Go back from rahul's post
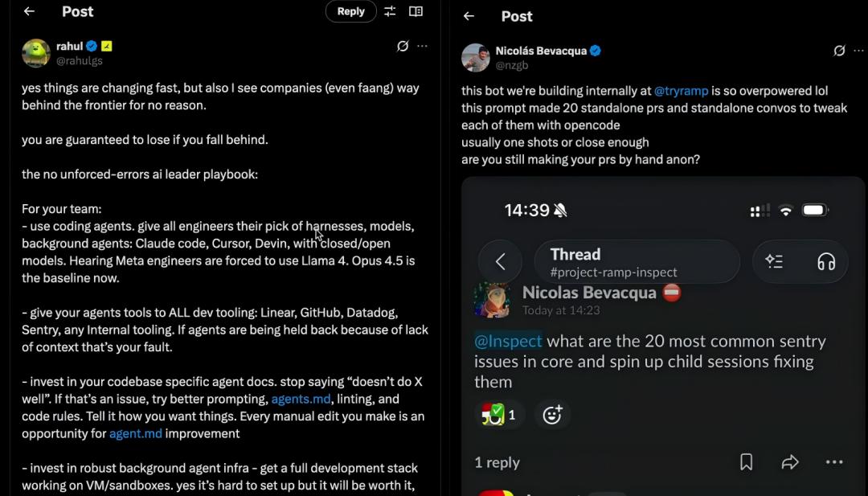 click(30, 11)
